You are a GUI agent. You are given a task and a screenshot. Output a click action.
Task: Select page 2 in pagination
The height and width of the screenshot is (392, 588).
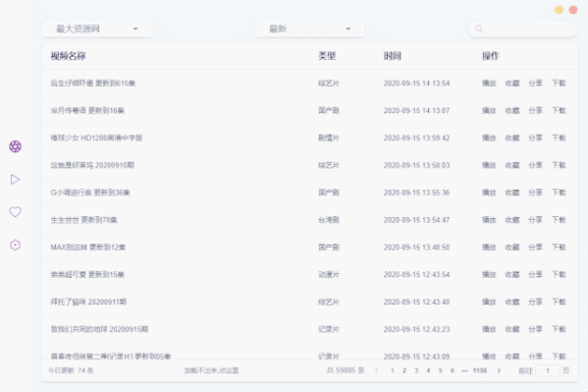tap(404, 370)
